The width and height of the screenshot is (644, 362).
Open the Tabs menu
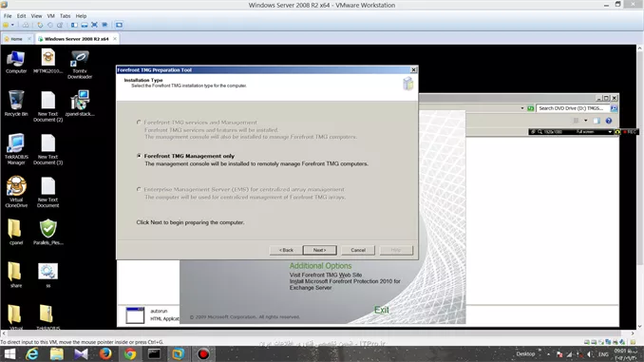pos(66,16)
